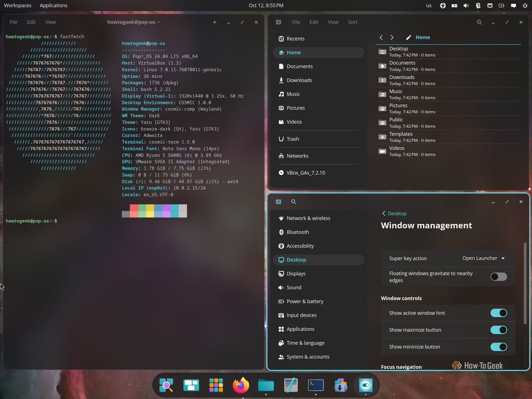Disable Show minimize button
This screenshot has width=532, height=399.
point(498,347)
